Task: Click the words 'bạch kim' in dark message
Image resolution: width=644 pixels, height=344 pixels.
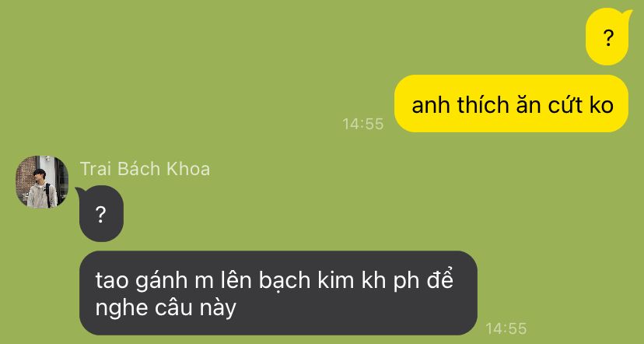Action: 306,280
